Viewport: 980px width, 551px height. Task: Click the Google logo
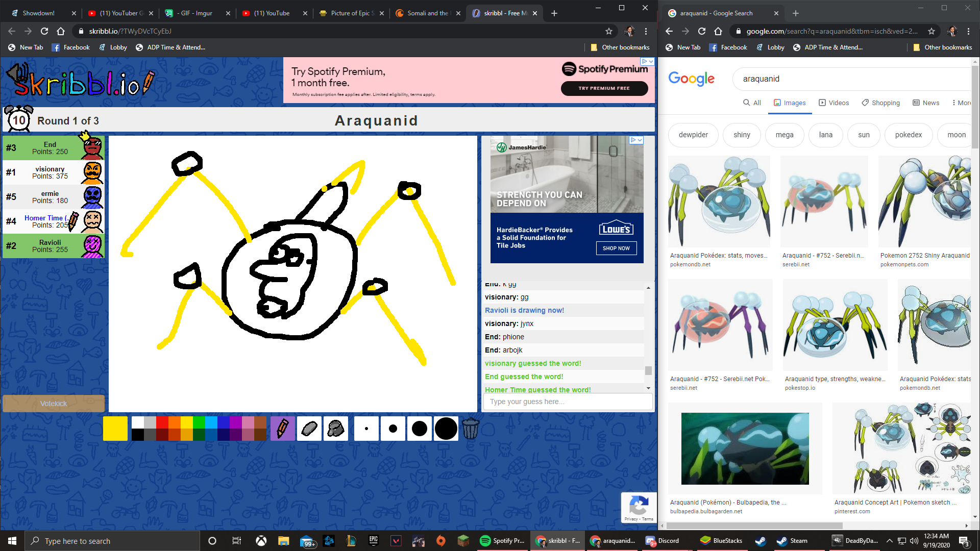coord(691,79)
